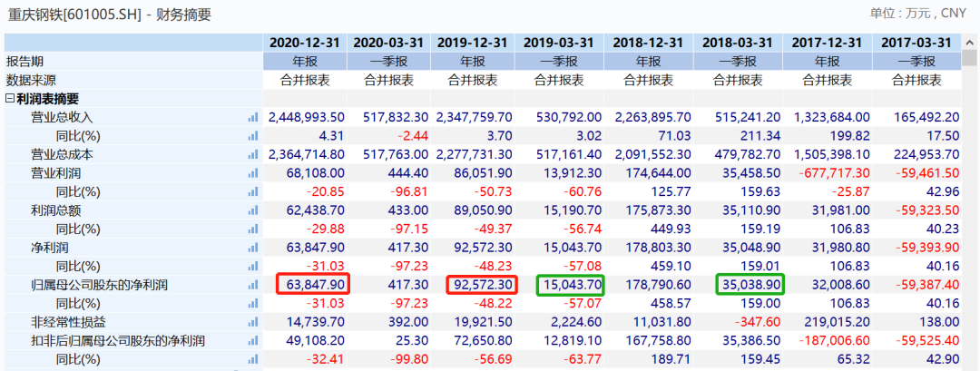Screen dimensions: 980x371
Task: Select 一季报 cell under 2020-03-31
Action: (x=388, y=62)
